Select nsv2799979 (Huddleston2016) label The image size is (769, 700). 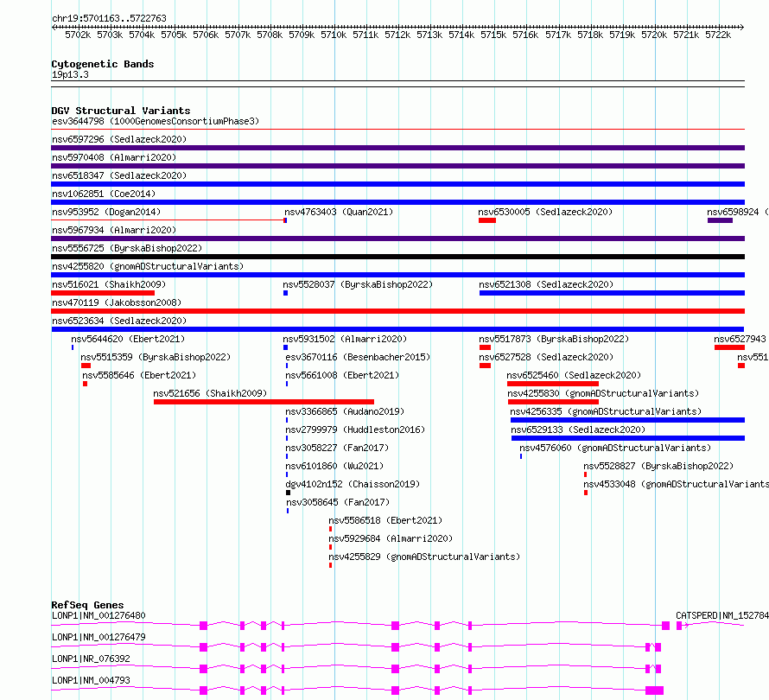click(x=355, y=430)
